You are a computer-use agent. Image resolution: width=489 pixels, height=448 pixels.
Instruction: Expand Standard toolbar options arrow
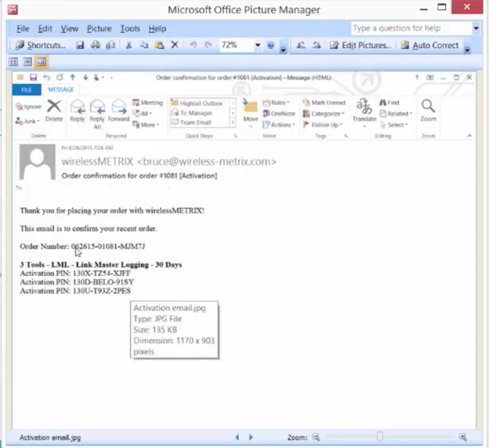283,50
